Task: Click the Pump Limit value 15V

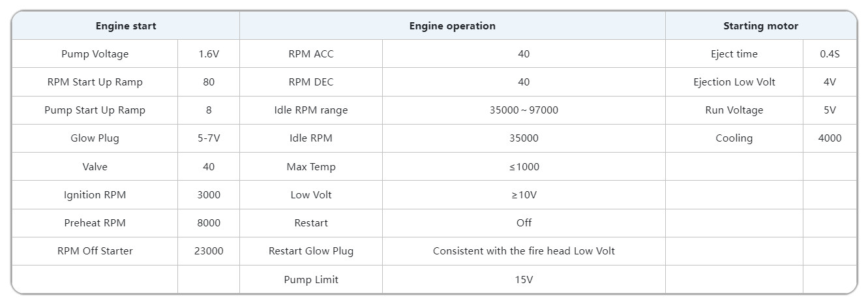Action: coord(524,279)
